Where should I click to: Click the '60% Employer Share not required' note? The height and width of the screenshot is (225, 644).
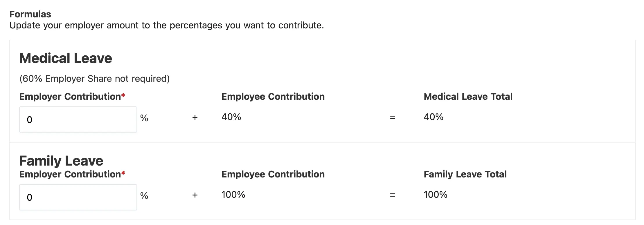94,79
